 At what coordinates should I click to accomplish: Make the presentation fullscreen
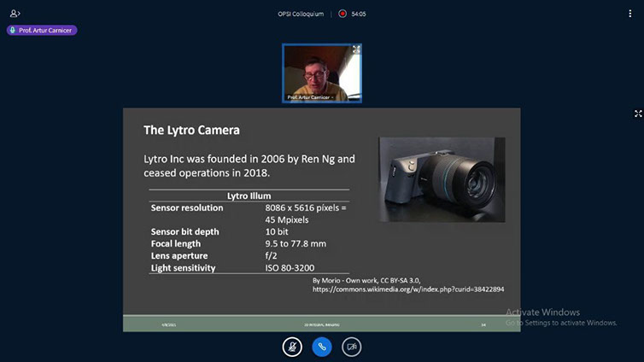[x=637, y=114]
